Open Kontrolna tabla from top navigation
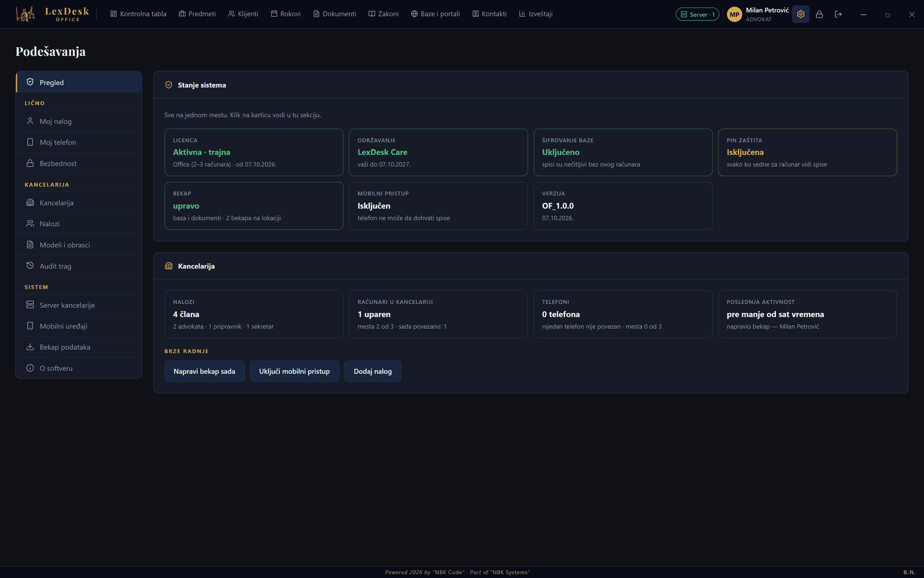924x578 pixels. pos(138,14)
